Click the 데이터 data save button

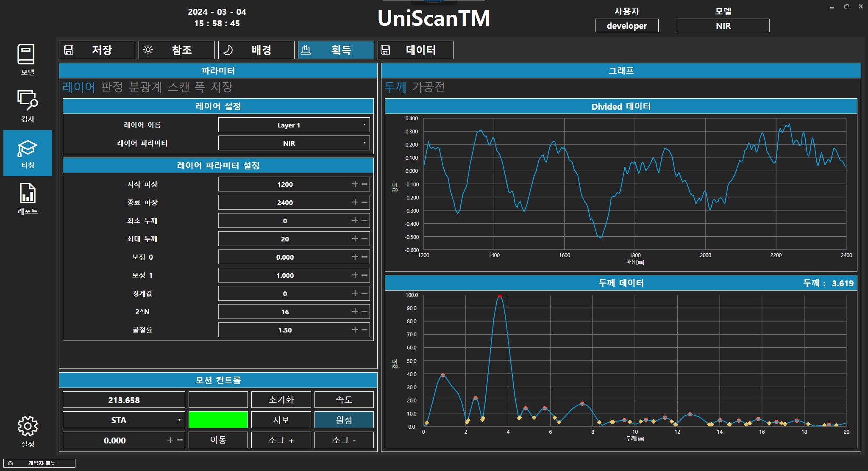click(x=416, y=50)
